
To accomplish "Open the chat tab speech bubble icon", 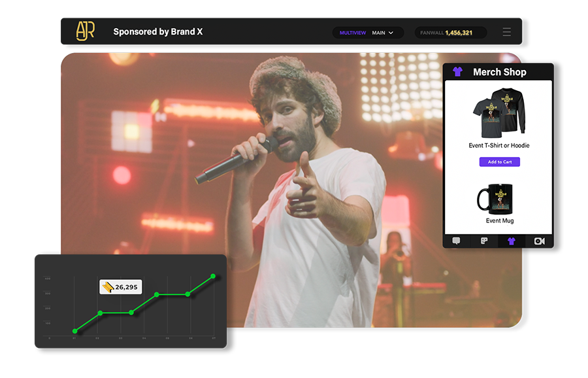I will pos(456,241).
